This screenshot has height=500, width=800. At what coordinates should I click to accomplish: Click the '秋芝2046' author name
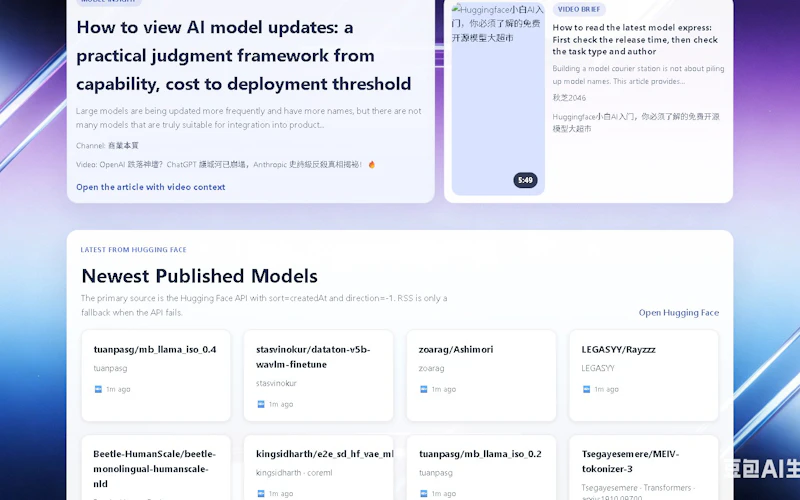click(x=569, y=98)
